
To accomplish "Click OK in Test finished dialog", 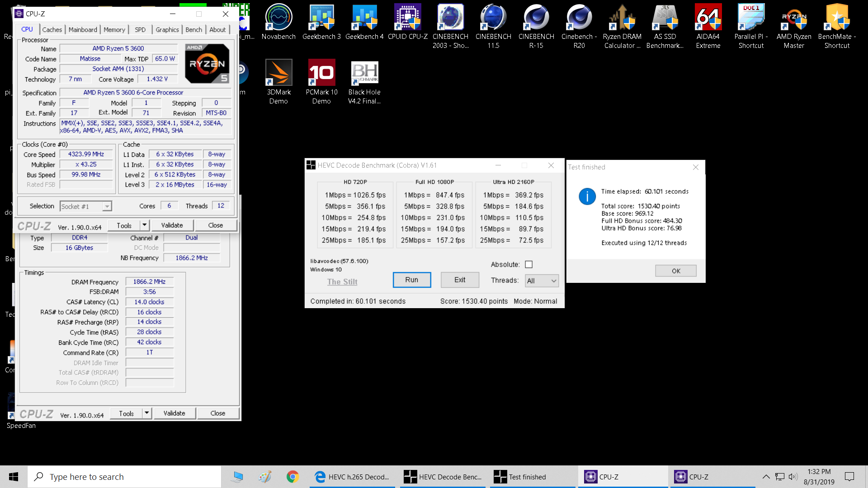I will pyautogui.click(x=676, y=271).
